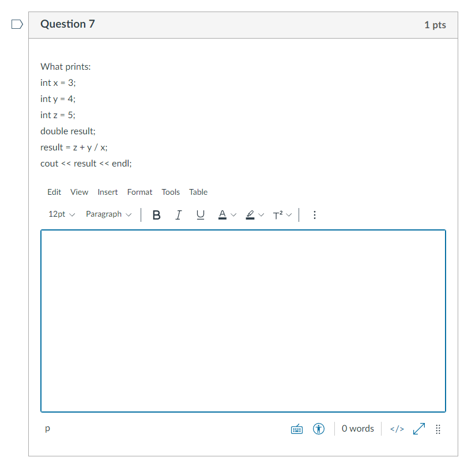Viewport: 464px width, 476px height.
Task: Run the accessibility checker
Action: tap(318, 429)
